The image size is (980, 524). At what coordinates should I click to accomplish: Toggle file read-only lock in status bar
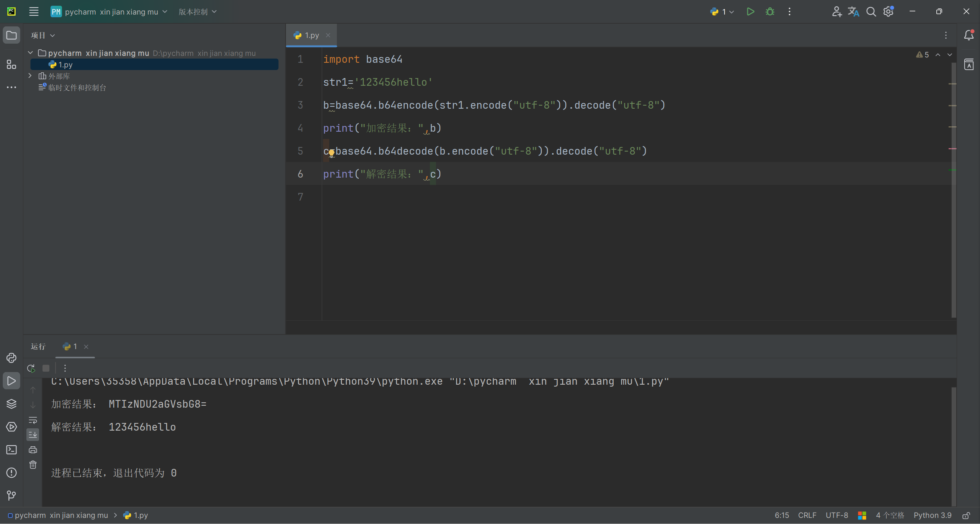click(966, 516)
